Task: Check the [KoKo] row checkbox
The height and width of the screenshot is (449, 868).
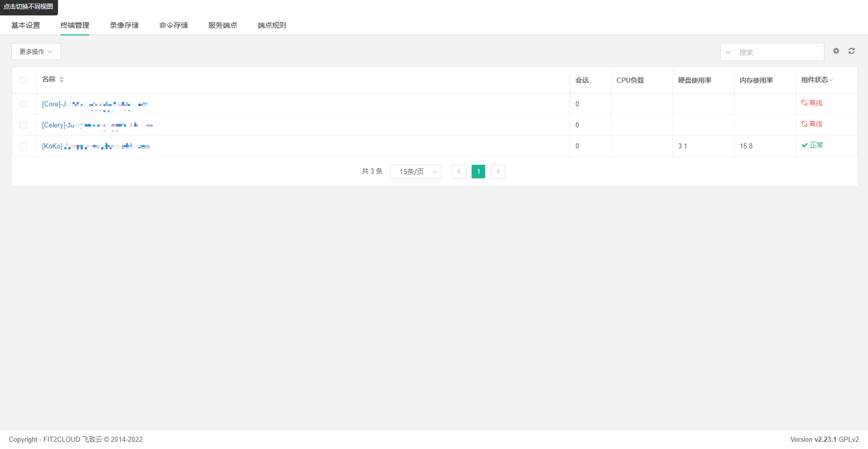Action: tap(24, 146)
